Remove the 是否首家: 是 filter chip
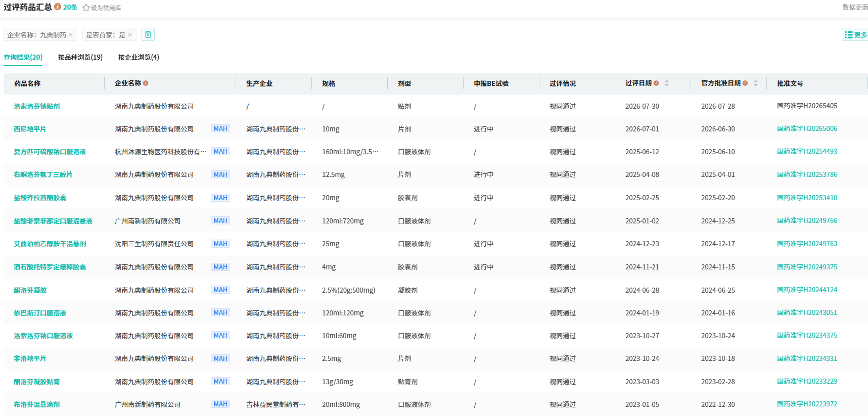Screen dimensions: 868x417 [130, 35]
